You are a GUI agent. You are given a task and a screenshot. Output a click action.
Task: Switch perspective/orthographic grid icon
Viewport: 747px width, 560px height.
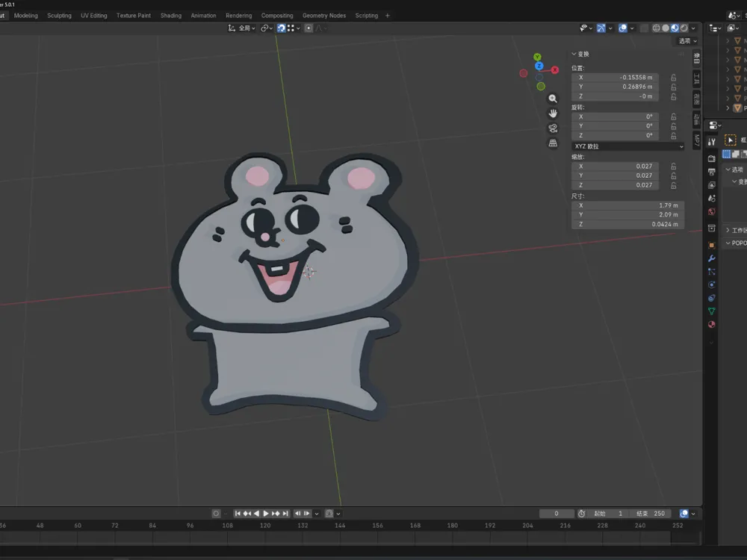[553, 143]
